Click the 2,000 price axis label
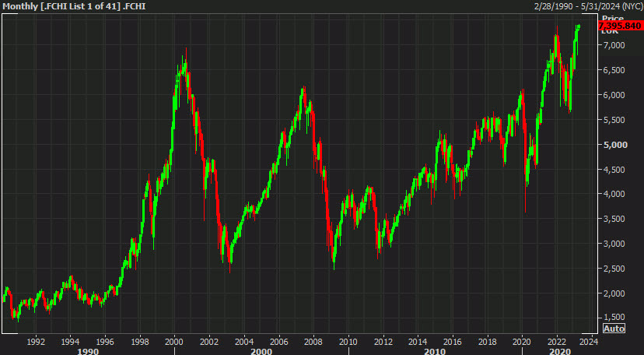This screenshot has width=644, height=355. [x=614, y=293]
